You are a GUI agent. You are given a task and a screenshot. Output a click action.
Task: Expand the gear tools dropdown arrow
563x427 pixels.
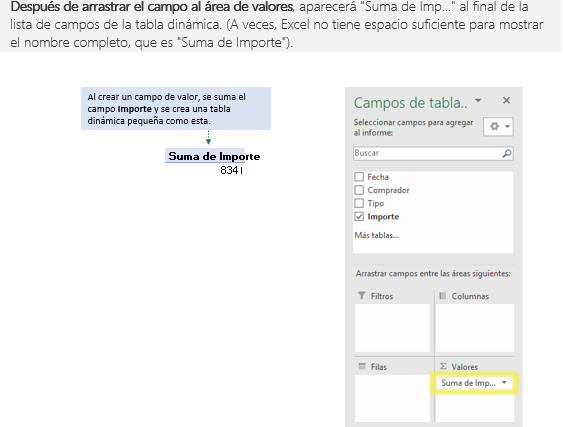tap(507, 126)
